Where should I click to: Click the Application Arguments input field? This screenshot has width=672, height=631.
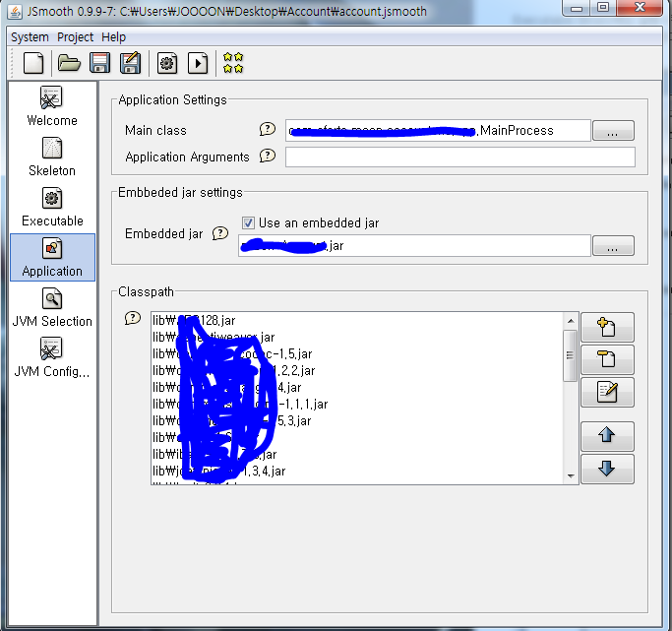(x=460, y=158)
